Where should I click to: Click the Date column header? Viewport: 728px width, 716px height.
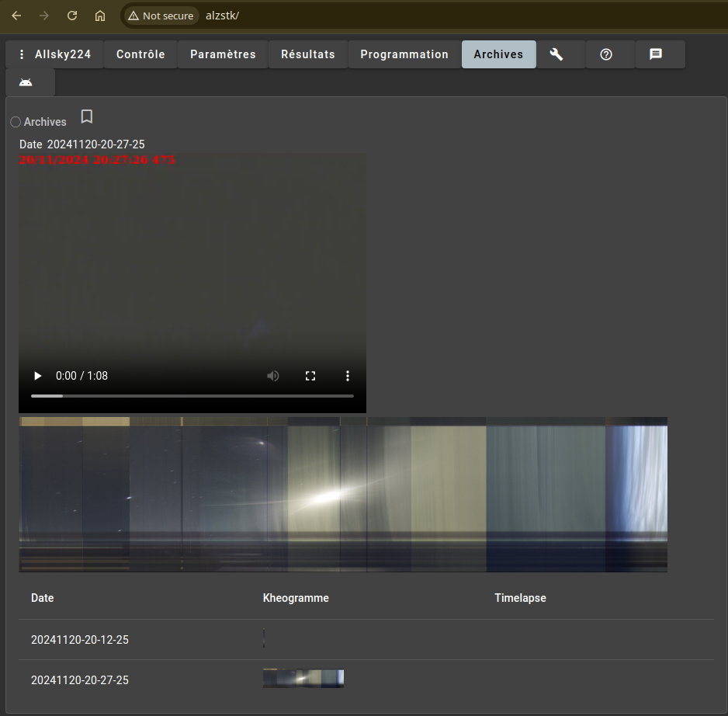point(42,598)
